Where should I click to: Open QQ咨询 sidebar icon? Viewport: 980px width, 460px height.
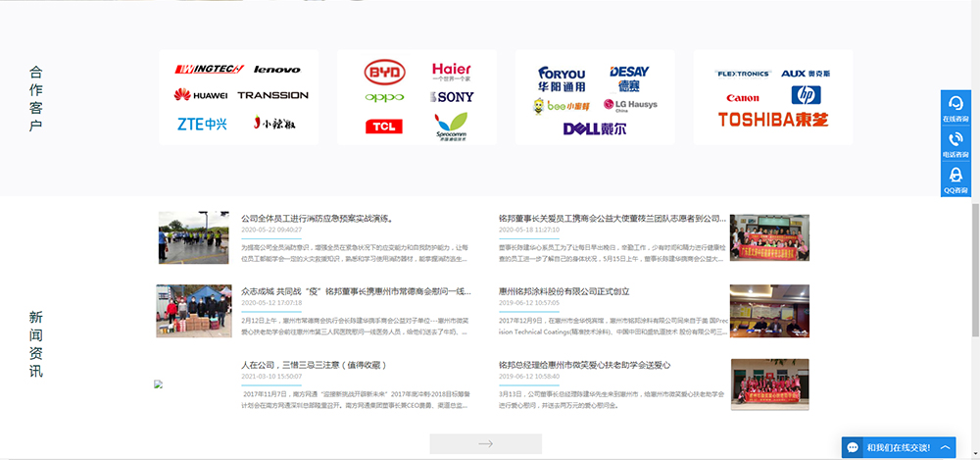[x=955, y=179]
